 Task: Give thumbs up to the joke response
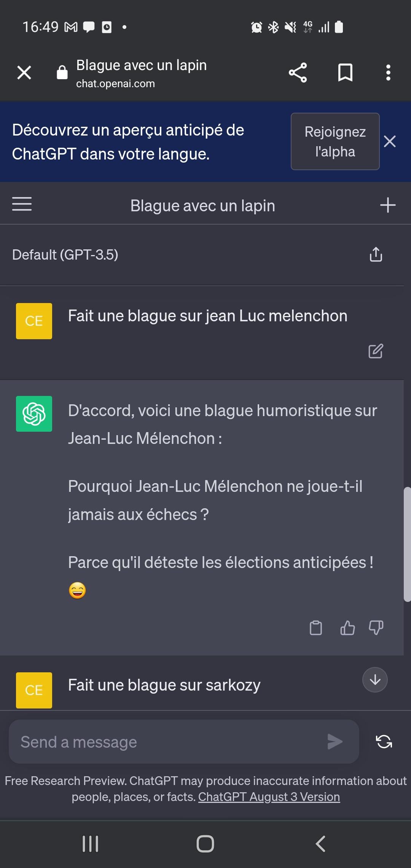[x=347, y=628]
